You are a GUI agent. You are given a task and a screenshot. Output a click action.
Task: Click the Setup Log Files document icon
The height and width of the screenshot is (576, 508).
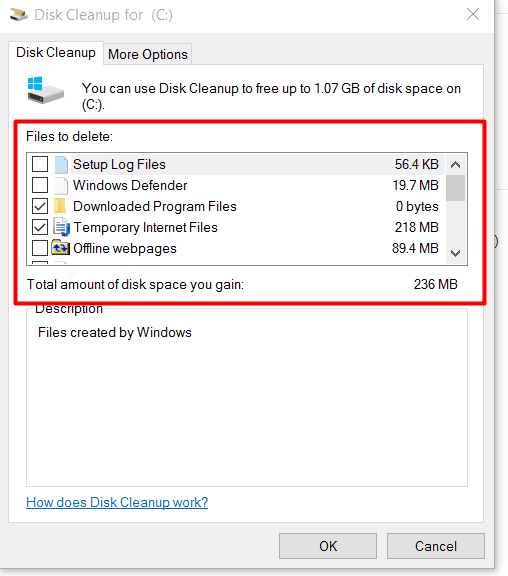click(61, 164)
